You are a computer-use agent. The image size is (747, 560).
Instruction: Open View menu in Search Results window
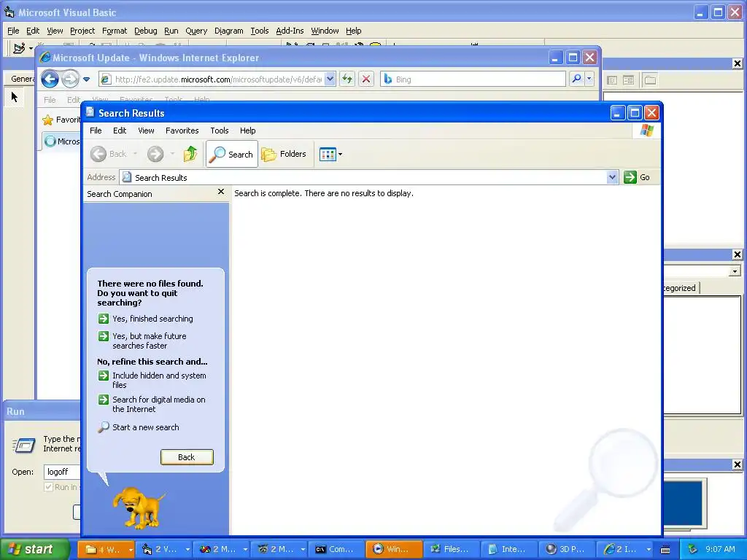tap(146, 131)
